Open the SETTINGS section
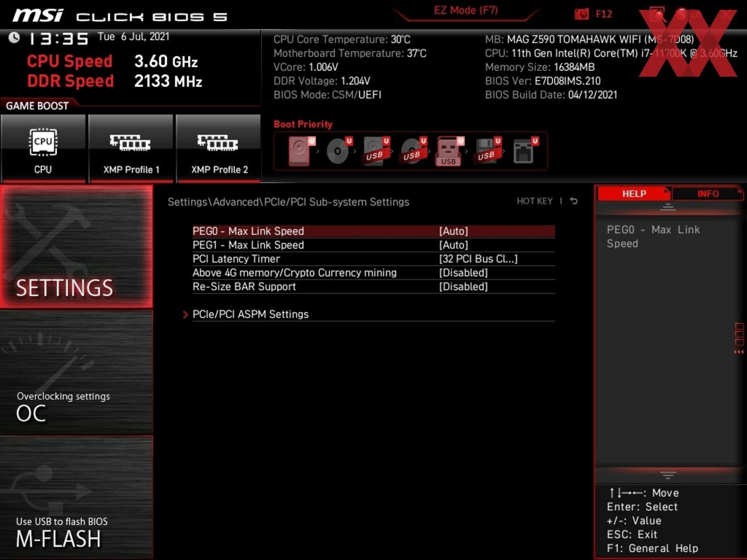 [76, 247]
